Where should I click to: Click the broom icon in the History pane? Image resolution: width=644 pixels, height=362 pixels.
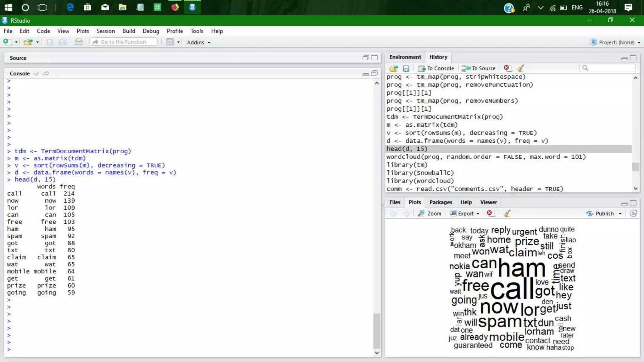(521, 68)
